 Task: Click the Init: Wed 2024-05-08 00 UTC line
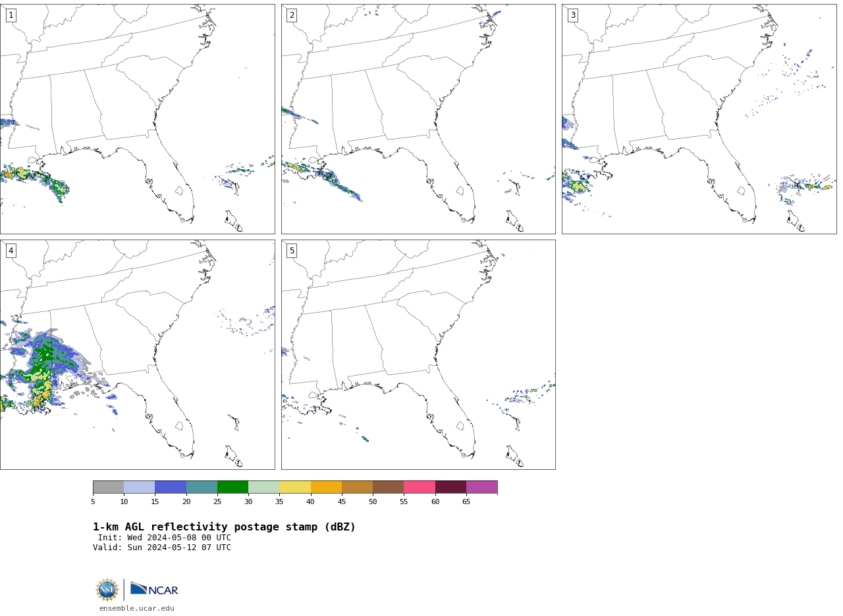(165, 538)
